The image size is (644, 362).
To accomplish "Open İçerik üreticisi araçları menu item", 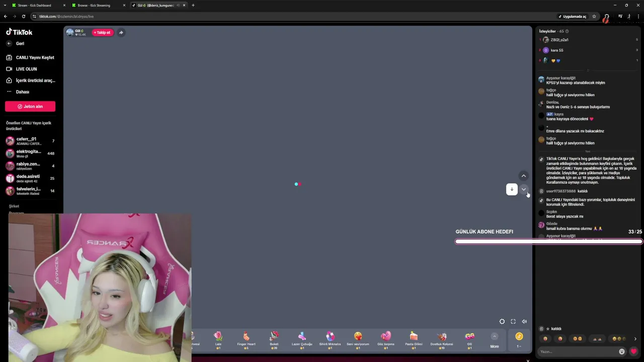I will tap(30, 80).
